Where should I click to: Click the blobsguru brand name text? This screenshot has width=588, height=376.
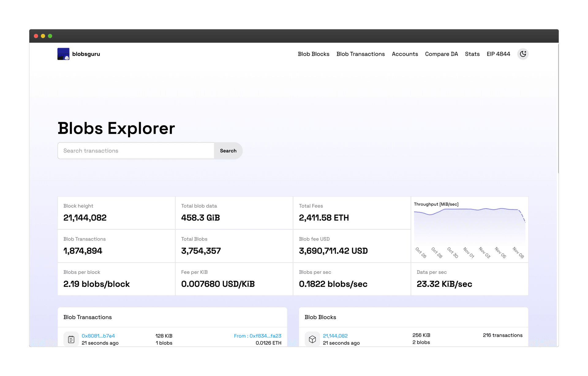click(86, 54)
